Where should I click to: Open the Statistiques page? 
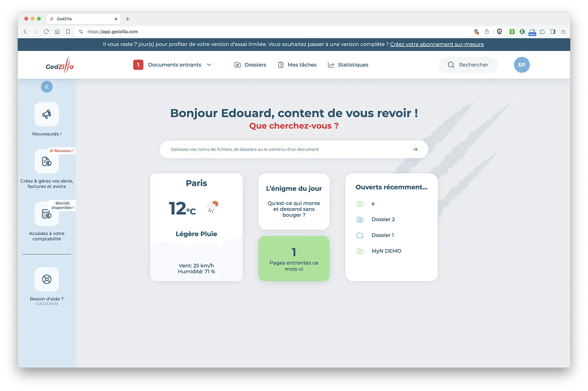coord(348,65)
